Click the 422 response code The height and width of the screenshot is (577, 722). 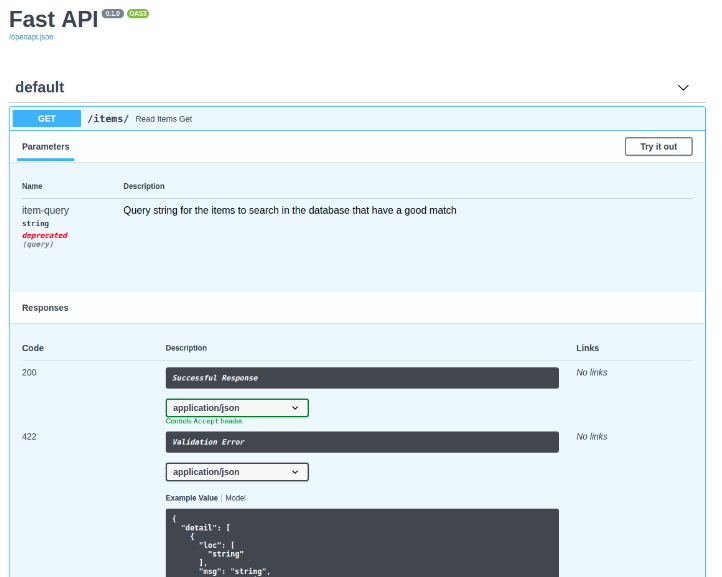tap(29, 437)
